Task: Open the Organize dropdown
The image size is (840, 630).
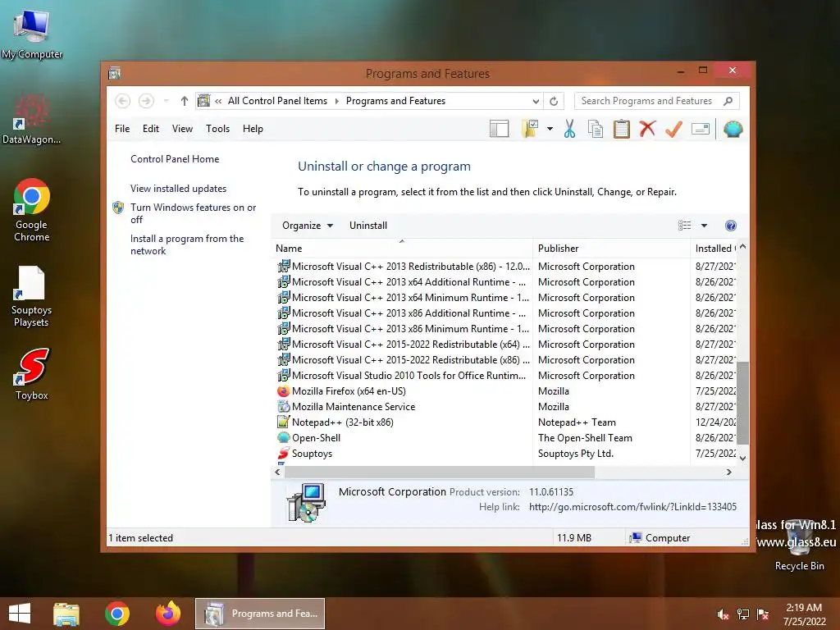Action: [x=308, y=226]
